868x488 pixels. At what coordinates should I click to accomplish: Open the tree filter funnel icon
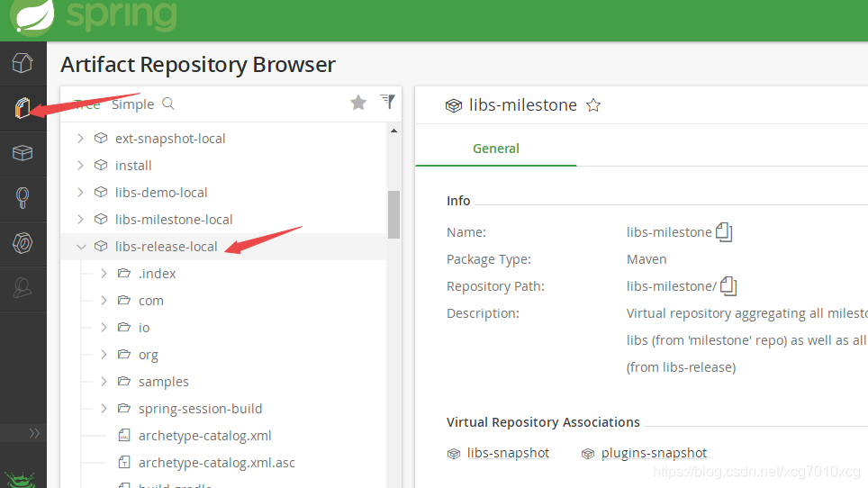388,101
